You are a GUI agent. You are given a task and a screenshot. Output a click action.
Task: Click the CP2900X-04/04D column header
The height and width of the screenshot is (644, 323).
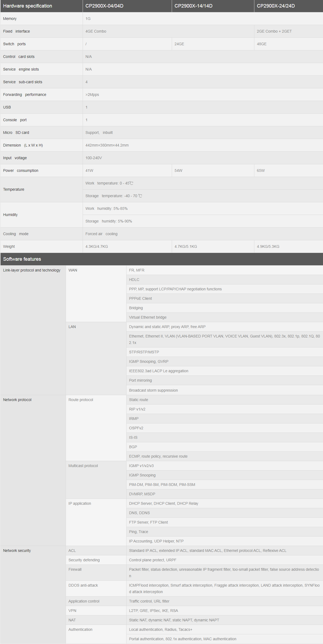[x=127, y=6]
